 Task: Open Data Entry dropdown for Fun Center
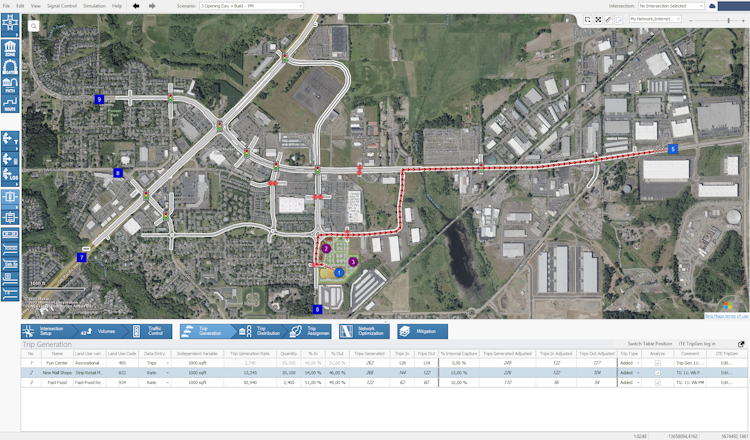click(167, 363)
